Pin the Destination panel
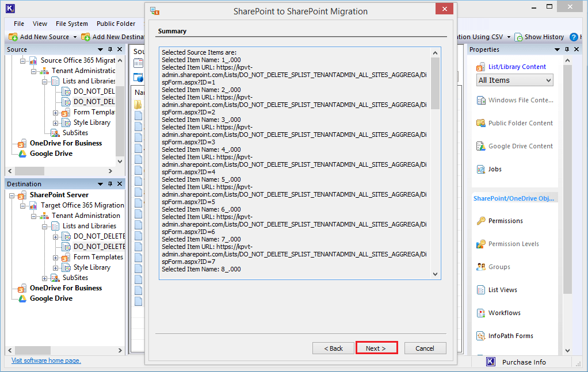 click(x=110, y=184)
